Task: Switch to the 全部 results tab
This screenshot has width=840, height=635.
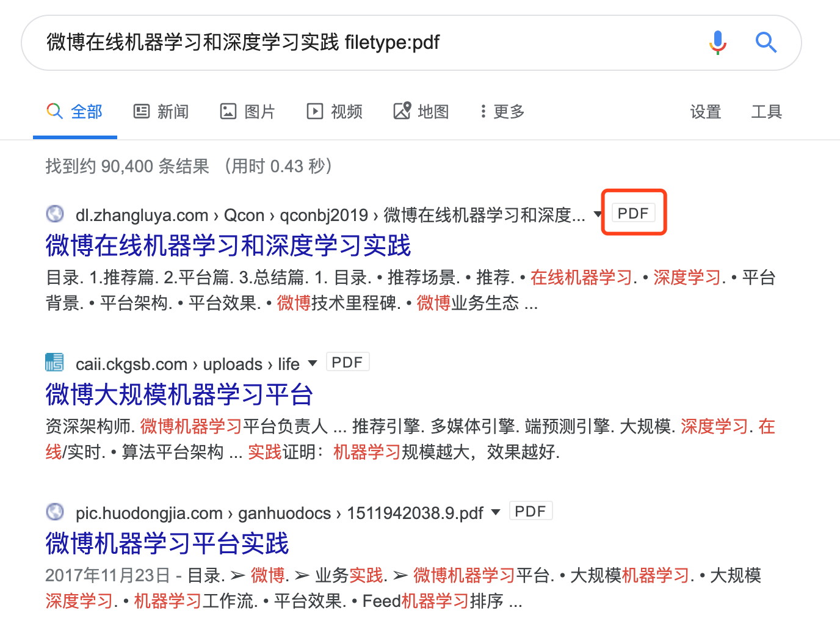Action: (x=75, y=112)
